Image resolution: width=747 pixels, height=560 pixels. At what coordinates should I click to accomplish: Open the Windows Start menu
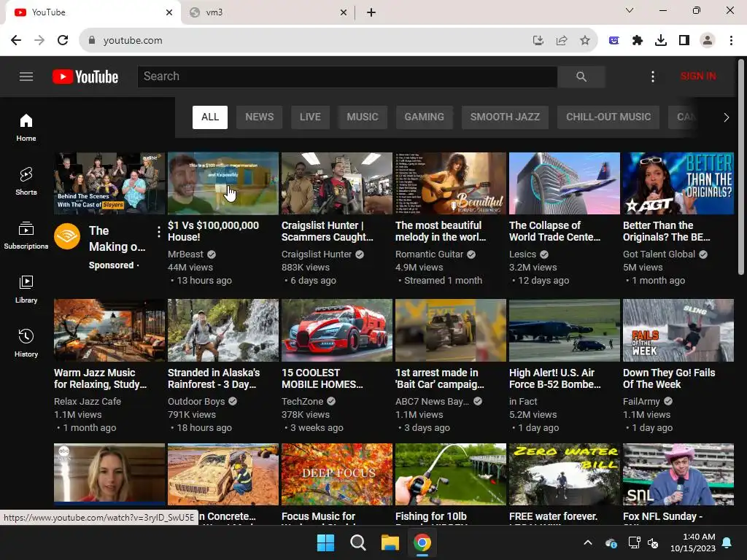[x=326, y=542]
